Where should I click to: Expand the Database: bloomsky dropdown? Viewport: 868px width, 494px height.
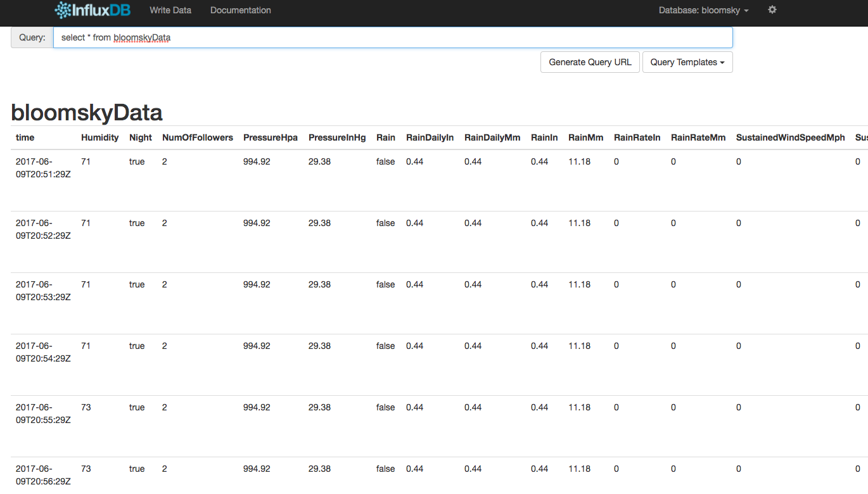pyautogui.click(x=703, y=11)
